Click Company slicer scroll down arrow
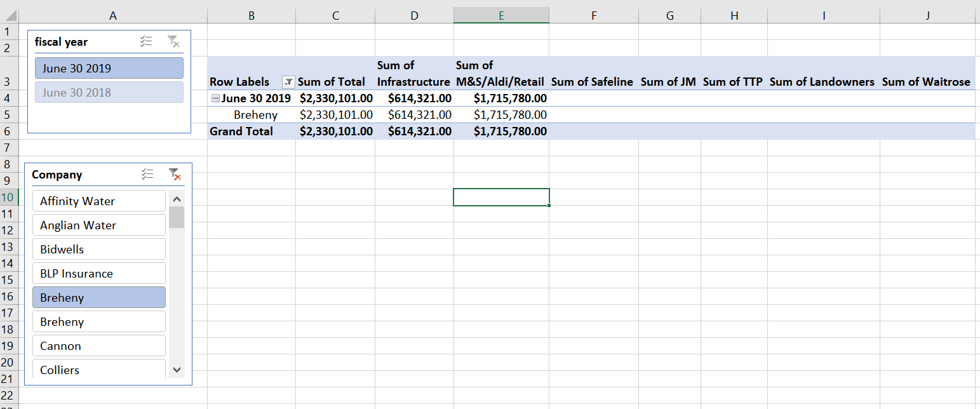This screenshot has height=409, width=980. coord(177,370)
